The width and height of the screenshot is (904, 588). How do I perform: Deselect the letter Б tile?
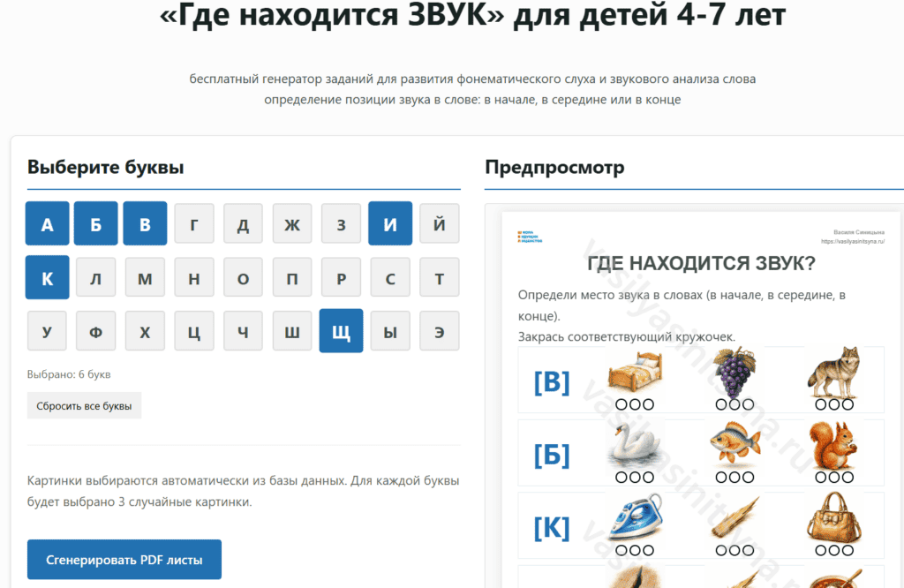(95, 223)
